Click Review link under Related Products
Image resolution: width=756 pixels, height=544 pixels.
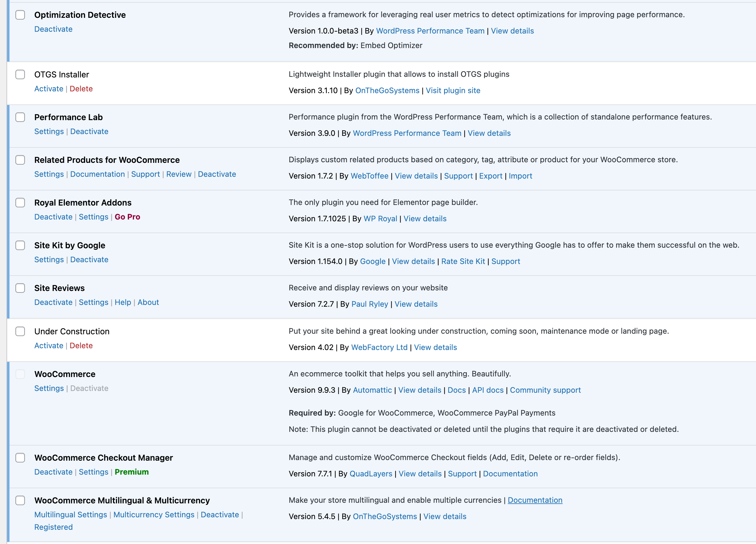(179, 174)
